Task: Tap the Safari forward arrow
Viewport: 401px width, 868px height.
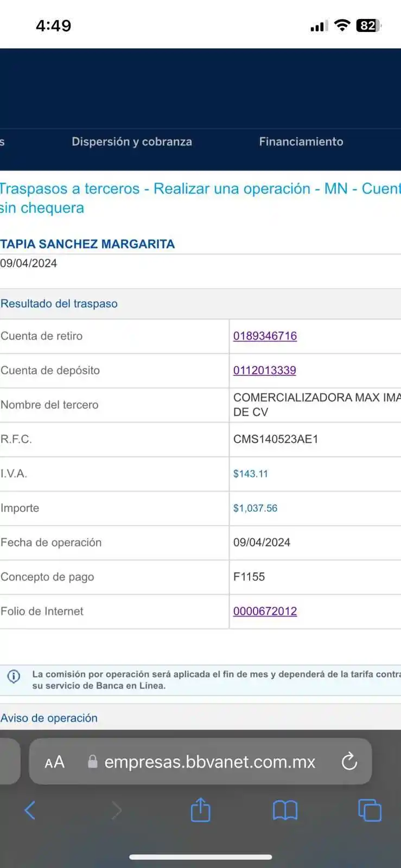Action: click(x=116, y=810)
